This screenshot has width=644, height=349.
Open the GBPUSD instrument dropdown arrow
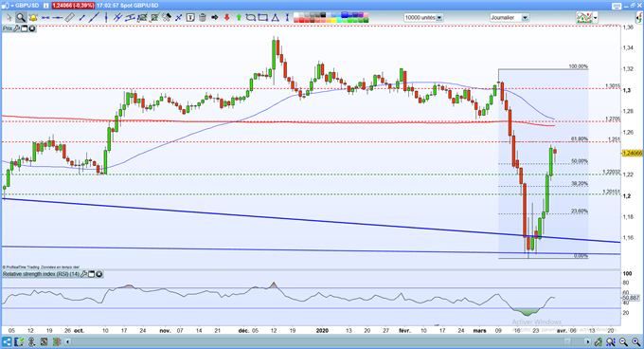(12, 6)
